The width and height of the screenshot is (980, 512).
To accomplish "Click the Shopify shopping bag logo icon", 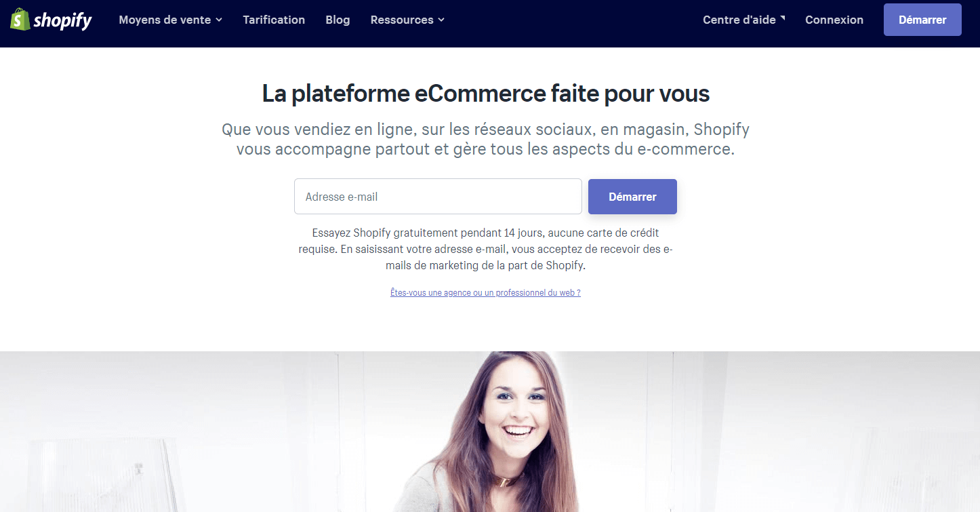I will point(20,20).
